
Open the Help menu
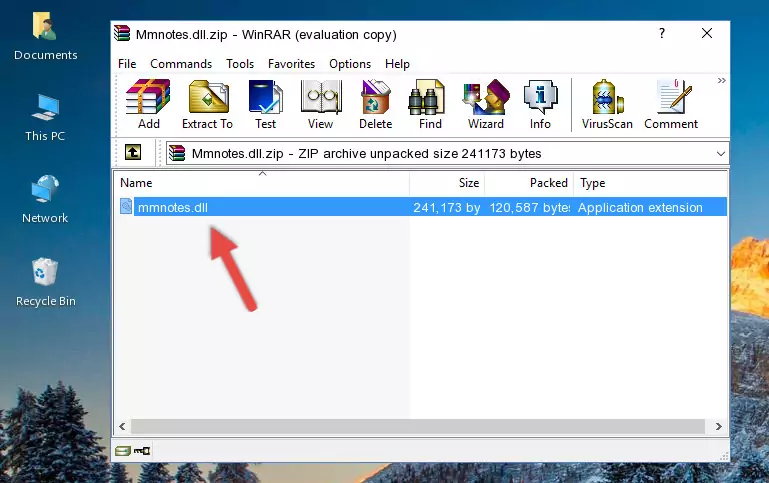coord(397,64)
